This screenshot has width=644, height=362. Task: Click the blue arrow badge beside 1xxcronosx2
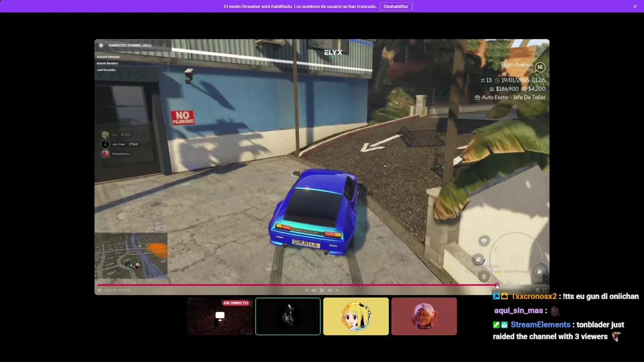[496, 297]
